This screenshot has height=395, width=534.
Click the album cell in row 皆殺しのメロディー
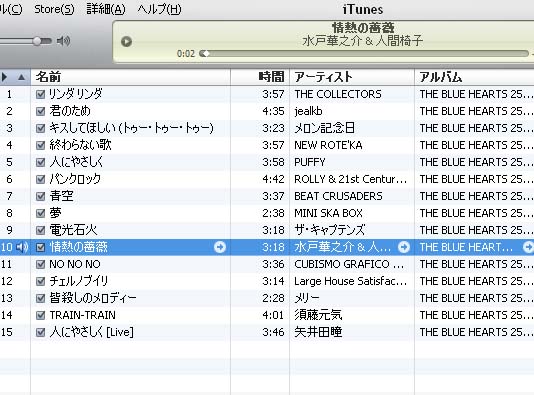pos(474,299)
